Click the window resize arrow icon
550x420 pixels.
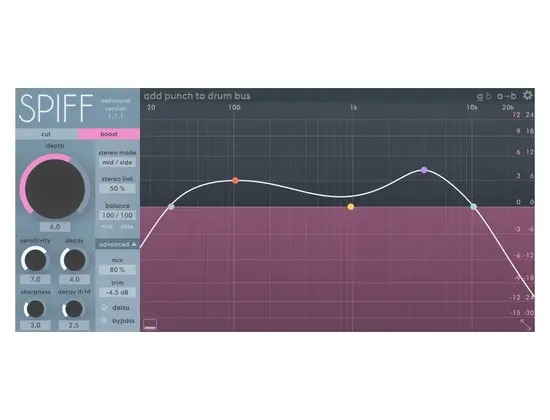tap(526, 325)
